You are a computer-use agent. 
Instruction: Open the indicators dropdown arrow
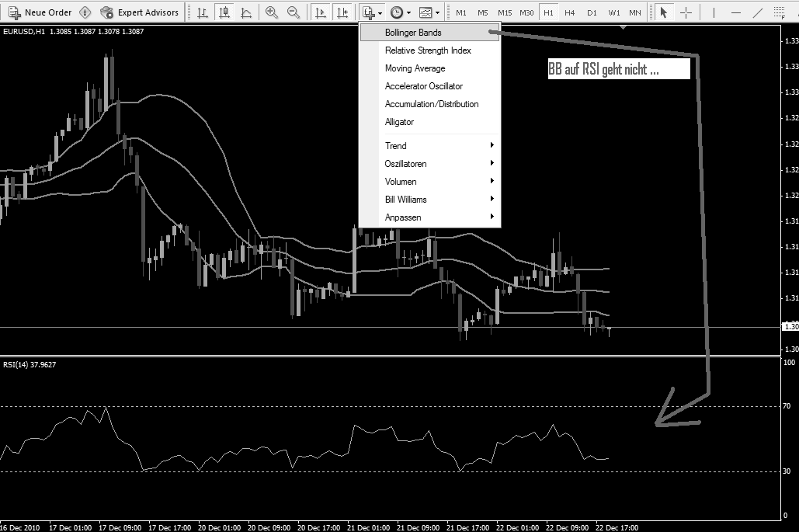click(380, 12)
